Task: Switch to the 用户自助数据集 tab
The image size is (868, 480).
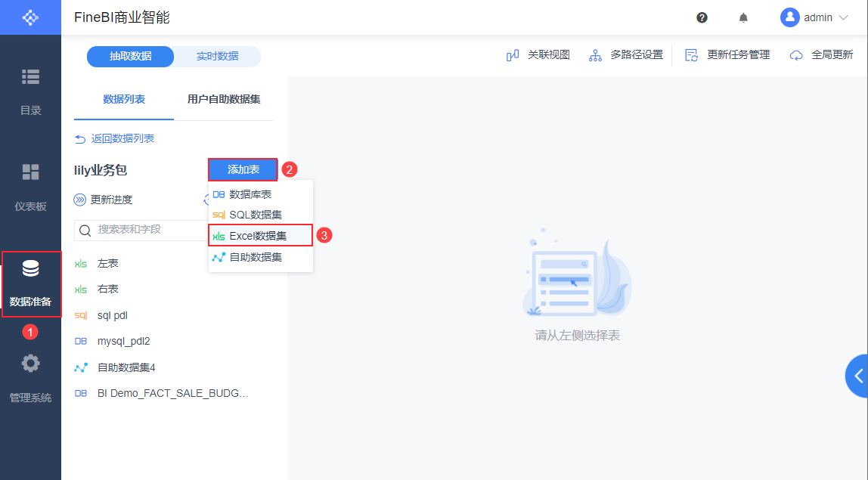Action: pyautogui.click(x=225, y=99)
